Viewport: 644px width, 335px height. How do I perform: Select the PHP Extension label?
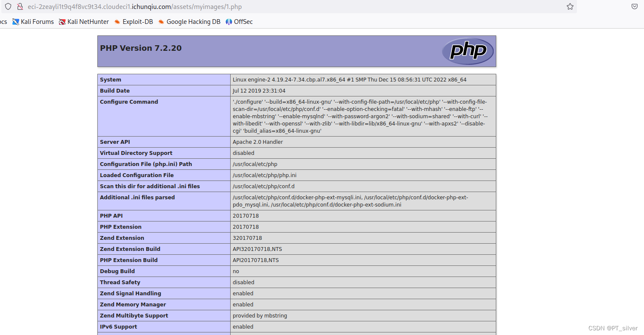point(121,227)
